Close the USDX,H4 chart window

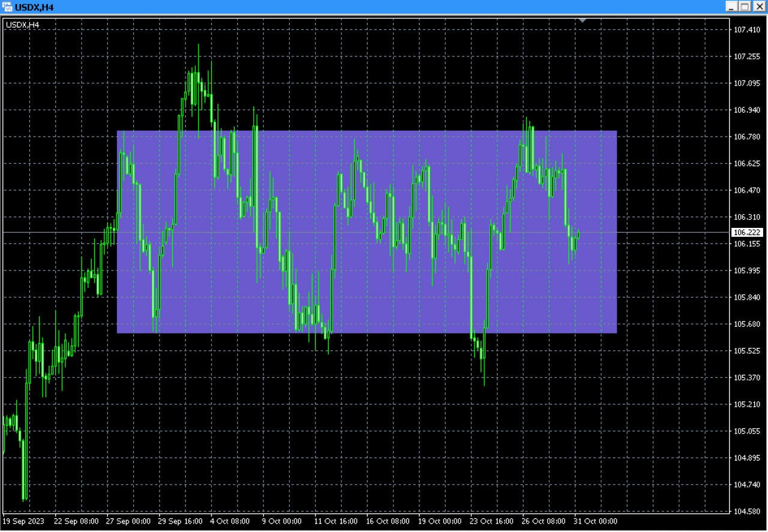coord(759,7)
